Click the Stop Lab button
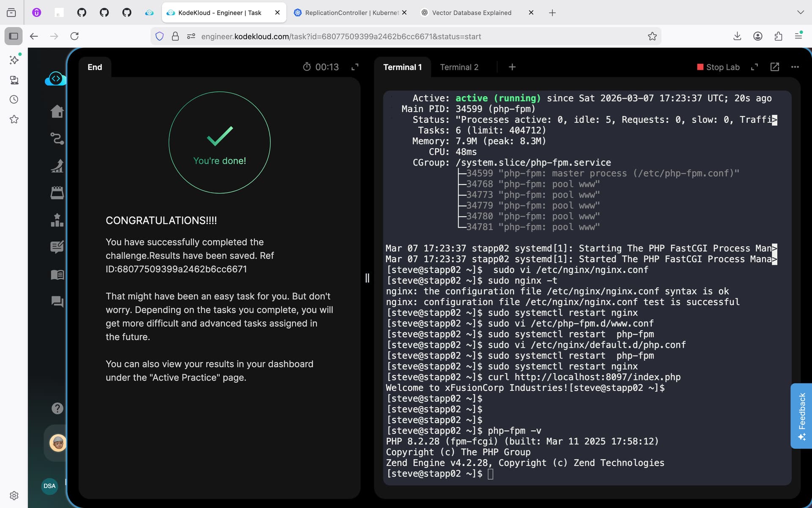The width and height of the screenshot is (812, 508). point(718,67)
